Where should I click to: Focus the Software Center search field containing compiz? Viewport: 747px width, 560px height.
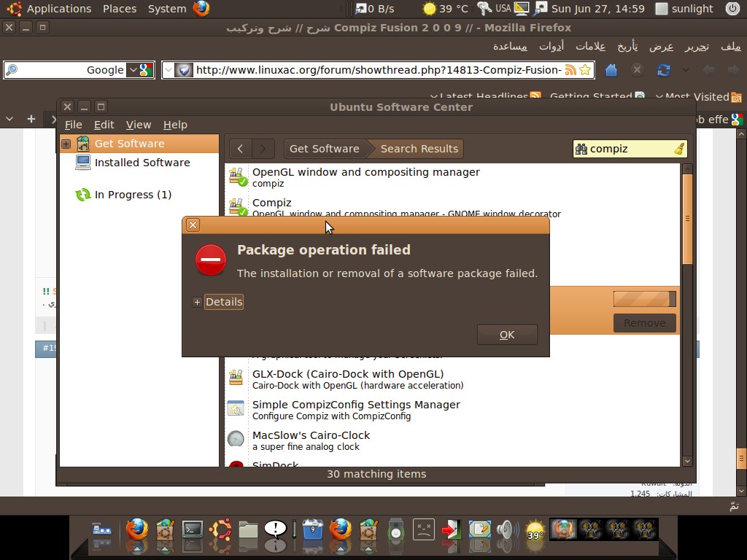(630, 149)
